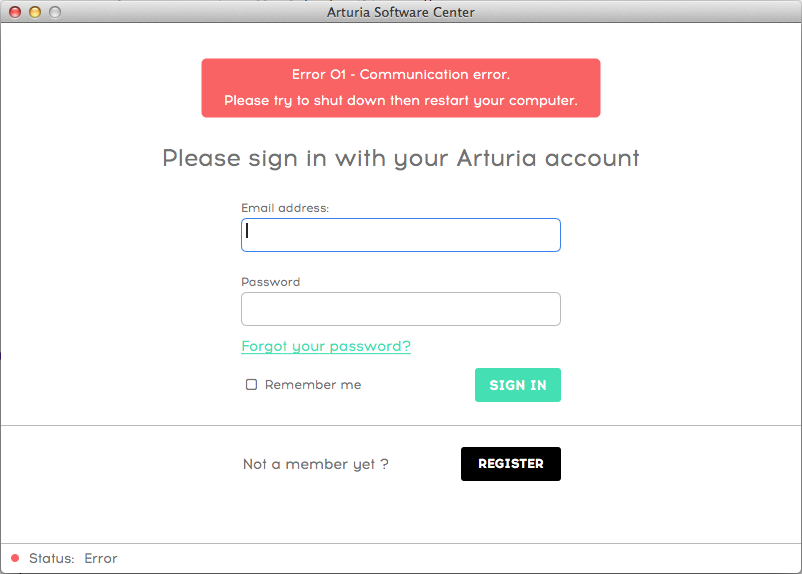Click the Status label in bottom bar
The image size is (802, 574).
tap(52, 558)
